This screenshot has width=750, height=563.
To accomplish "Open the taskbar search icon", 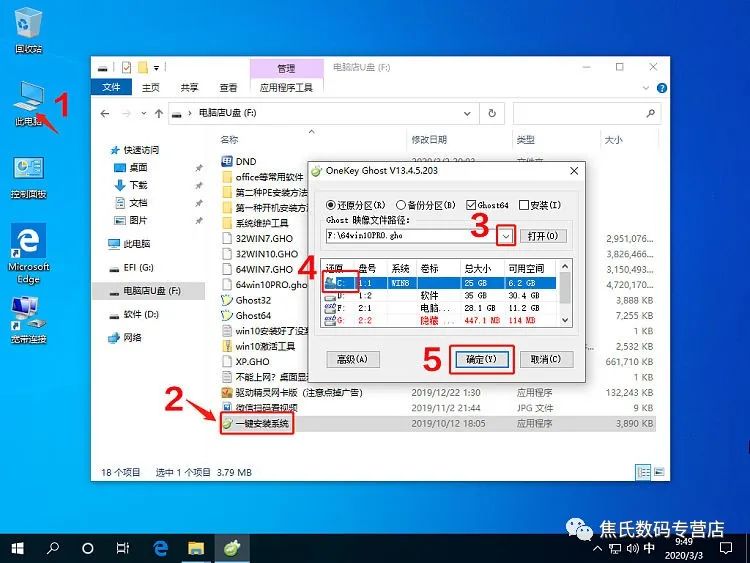I will coord(53,548).
